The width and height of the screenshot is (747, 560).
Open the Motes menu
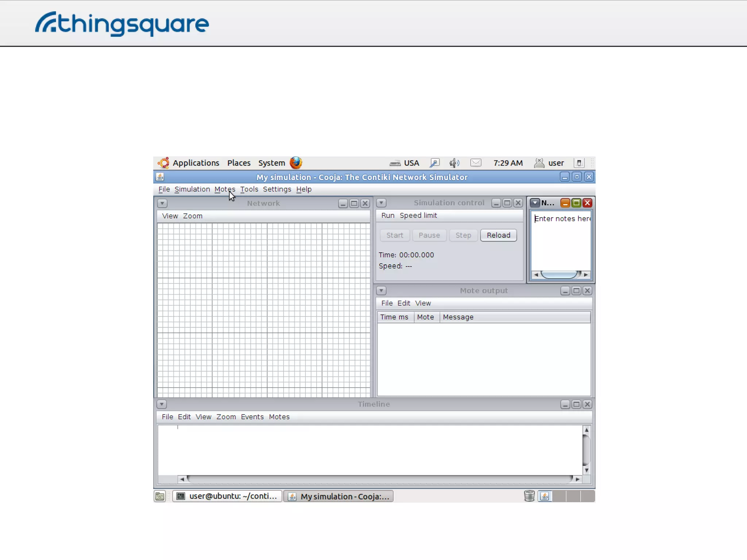225,189
